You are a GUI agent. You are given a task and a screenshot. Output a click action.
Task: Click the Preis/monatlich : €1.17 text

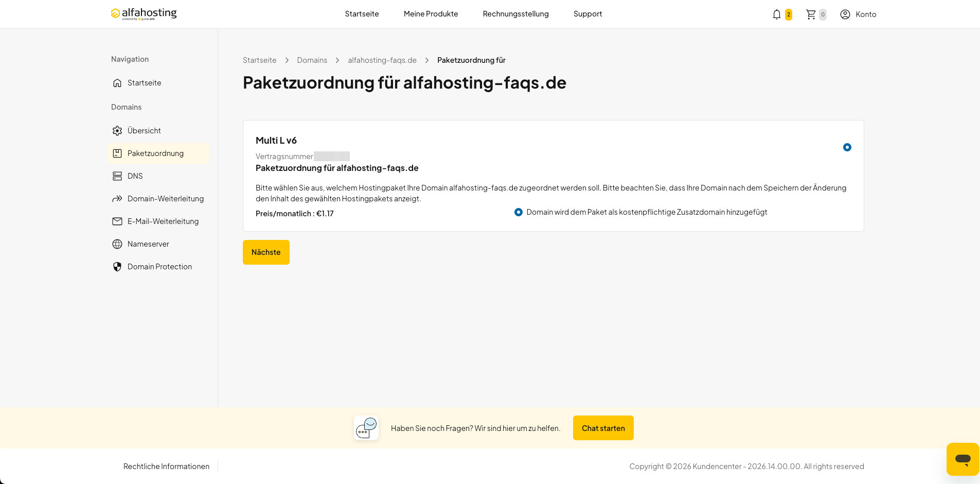[295, 214]
